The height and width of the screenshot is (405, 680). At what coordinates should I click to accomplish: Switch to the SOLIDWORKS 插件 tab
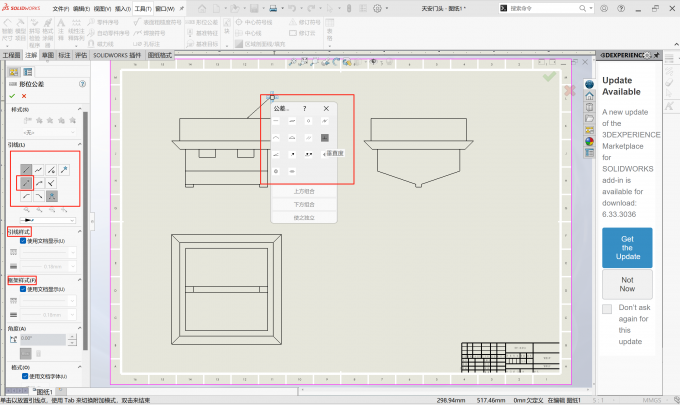[117, 55]
